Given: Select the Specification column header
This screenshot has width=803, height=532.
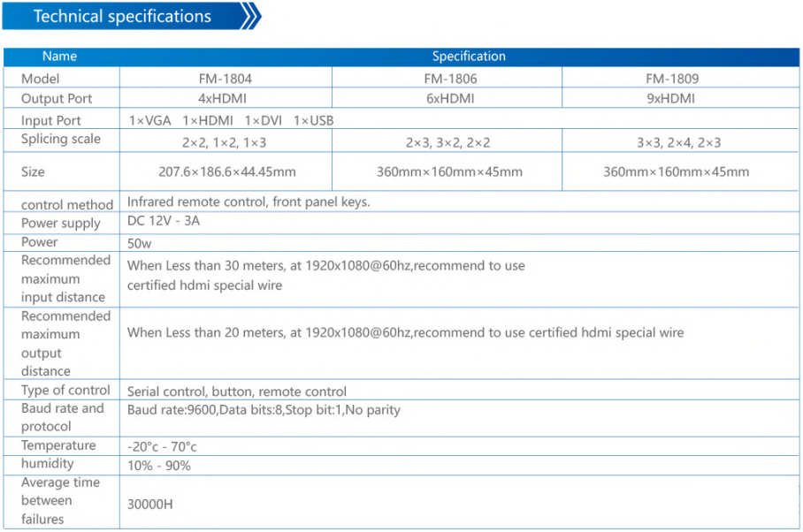Looking at the screenshot, I should [x=469, y=57].
